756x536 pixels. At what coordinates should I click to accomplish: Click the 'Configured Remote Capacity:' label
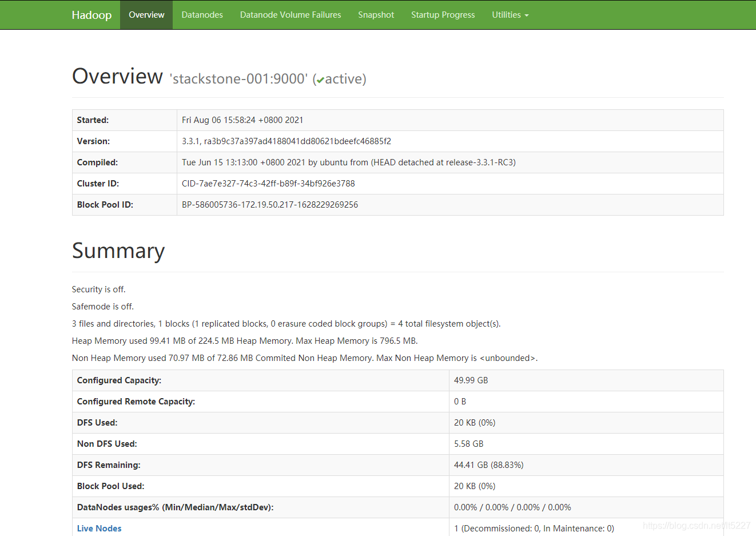click(136, 402)
